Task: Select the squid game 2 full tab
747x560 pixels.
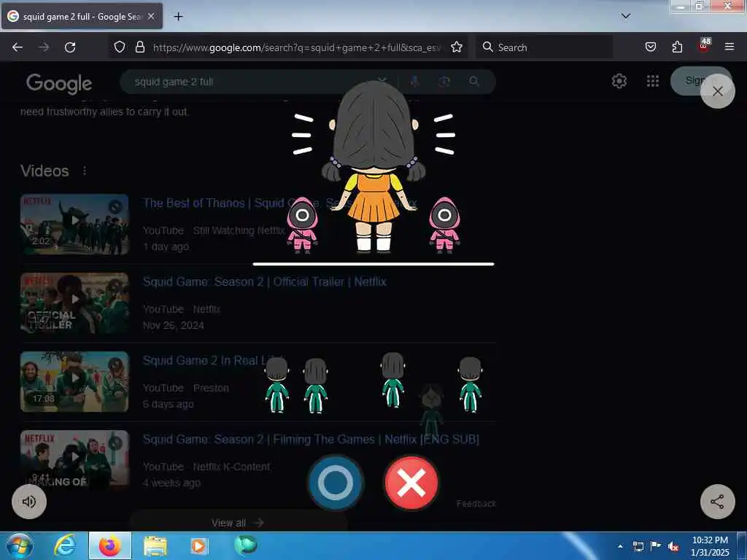Action: pos(82,16)
